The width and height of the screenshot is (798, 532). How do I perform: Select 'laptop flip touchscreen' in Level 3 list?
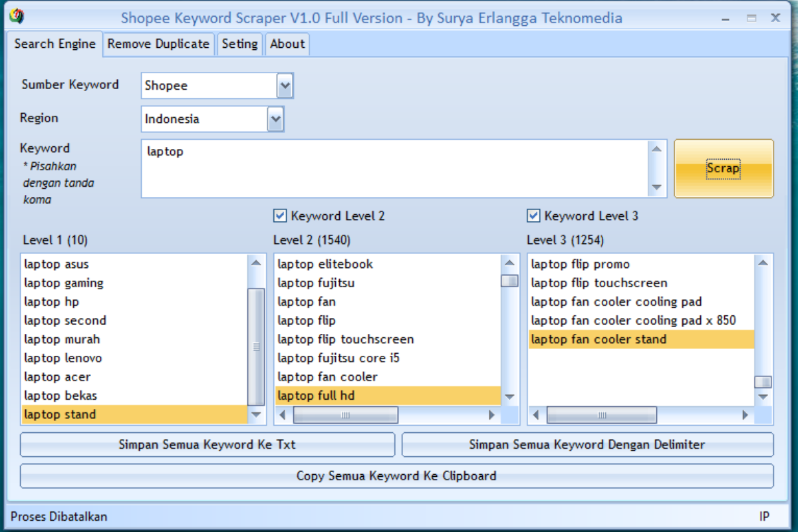tap(641, 283)
